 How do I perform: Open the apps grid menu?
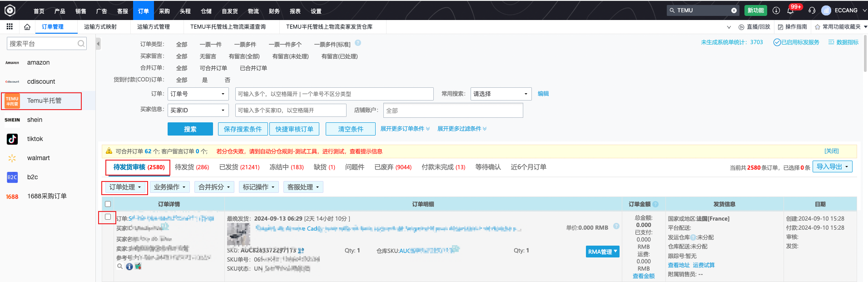point(10,26)
